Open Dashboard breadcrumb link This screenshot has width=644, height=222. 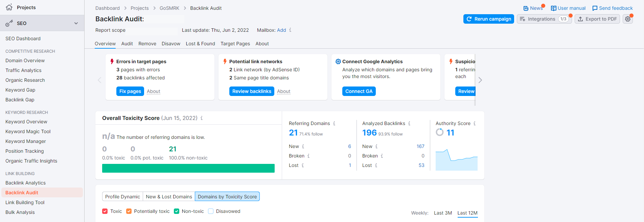click(x=108, y=8)
